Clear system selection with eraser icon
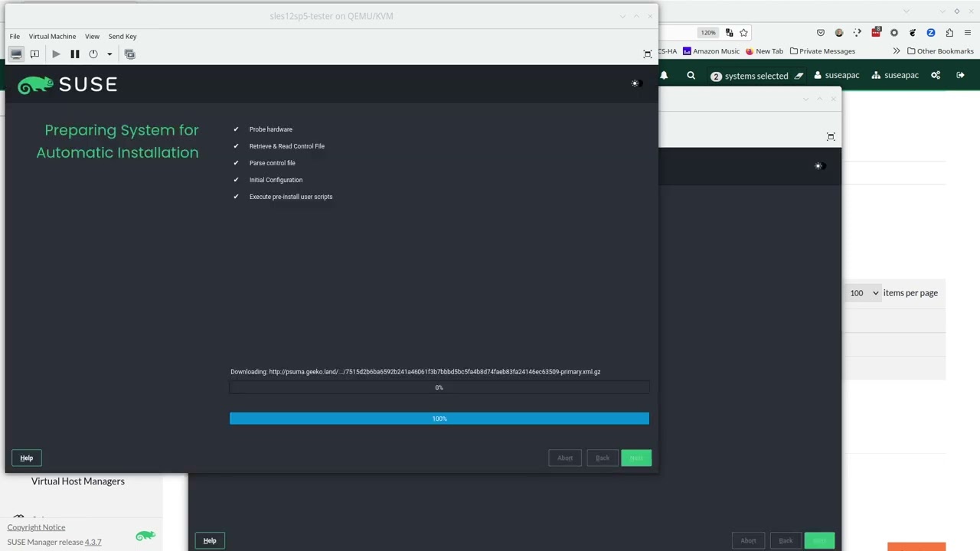Screen dimensions: 980x551 pos(799,75)
